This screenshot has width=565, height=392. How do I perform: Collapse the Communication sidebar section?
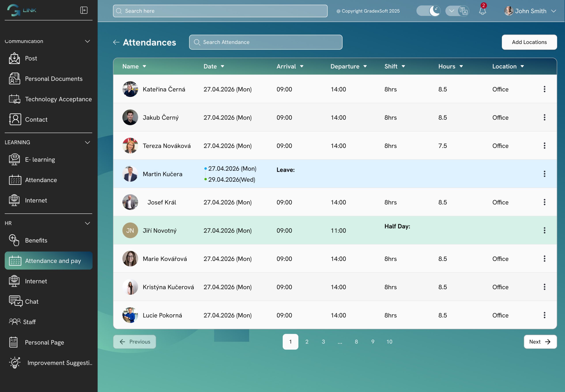87,41
